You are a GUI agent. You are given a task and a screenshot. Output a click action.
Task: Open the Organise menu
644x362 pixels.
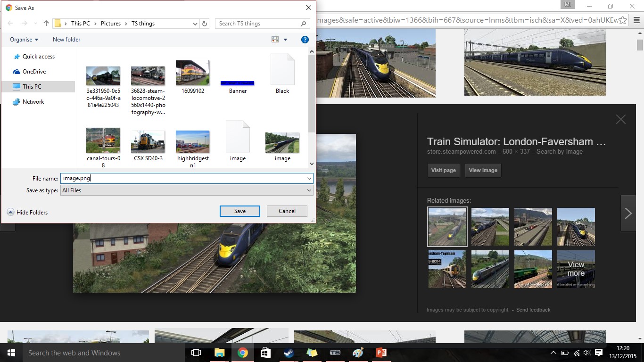click(24, 40)
